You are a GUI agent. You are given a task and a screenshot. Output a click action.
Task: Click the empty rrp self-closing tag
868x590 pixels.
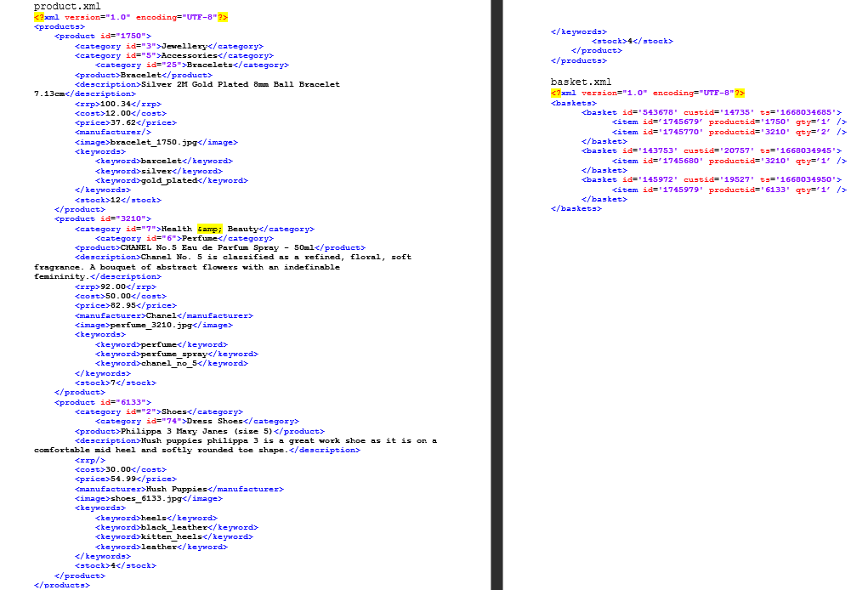tap(90, 461)
